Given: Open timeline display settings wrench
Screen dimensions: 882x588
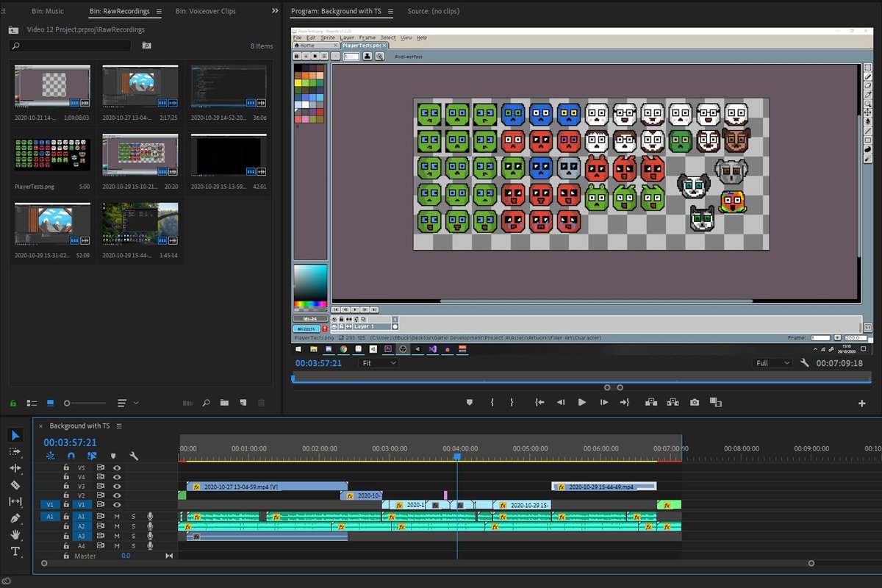Looking at the screenshot, I should [134, 456].
